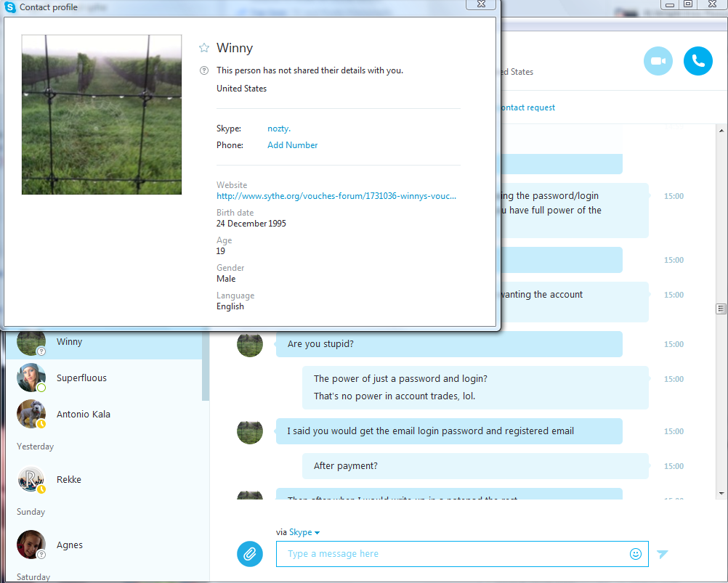Open conversation with Antonio Kala
Viewport: 728px width, 583px height.
(x=104, y=414)
